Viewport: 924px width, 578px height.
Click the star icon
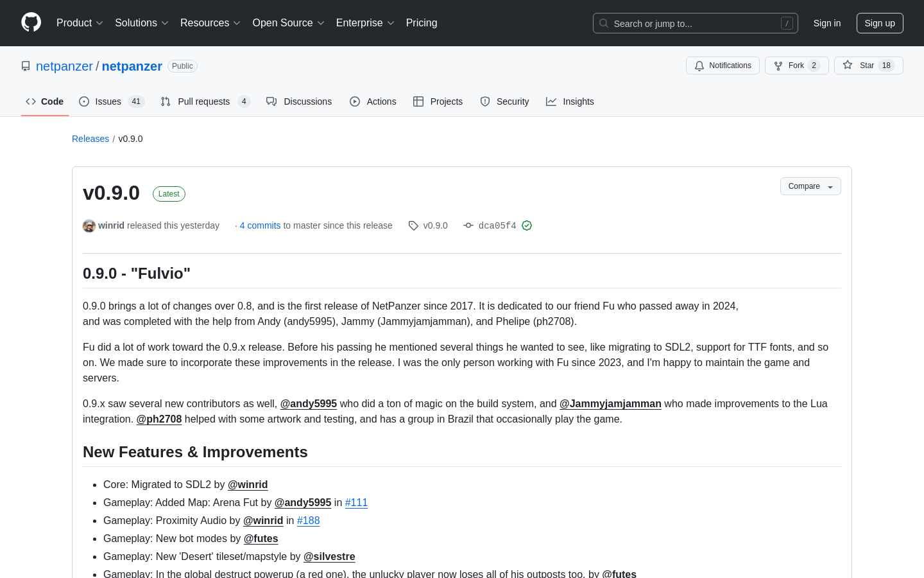(x=848, y=66)
